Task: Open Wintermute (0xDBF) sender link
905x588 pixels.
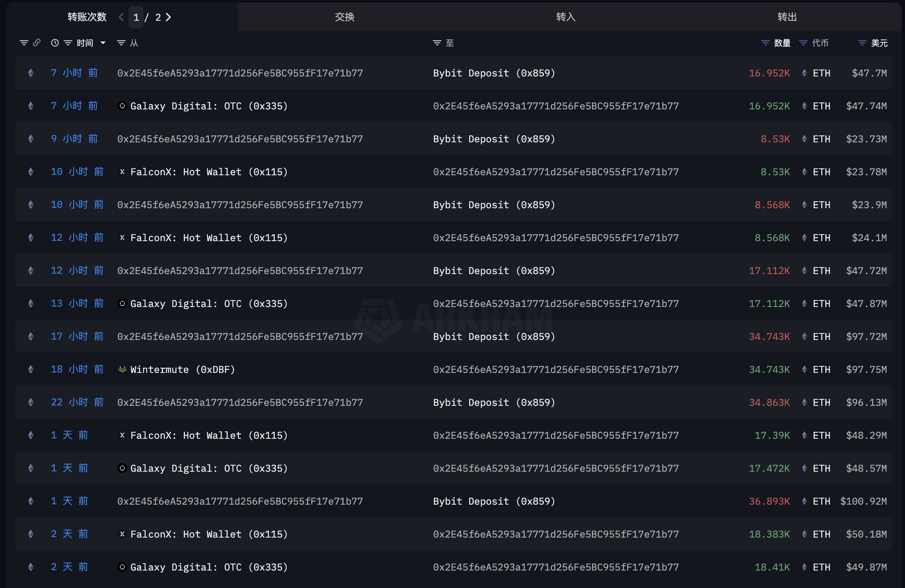Action: pyautogui.click(x=182, y=369)
